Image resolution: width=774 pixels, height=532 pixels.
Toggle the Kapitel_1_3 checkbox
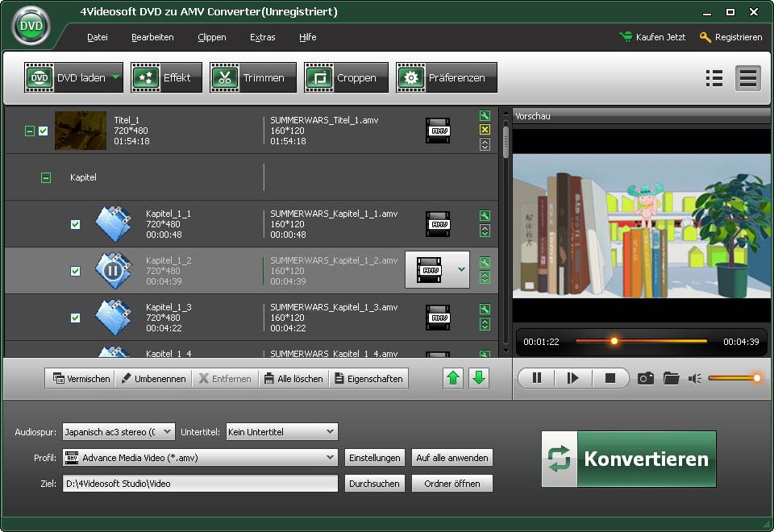click(x=75, y=318)
